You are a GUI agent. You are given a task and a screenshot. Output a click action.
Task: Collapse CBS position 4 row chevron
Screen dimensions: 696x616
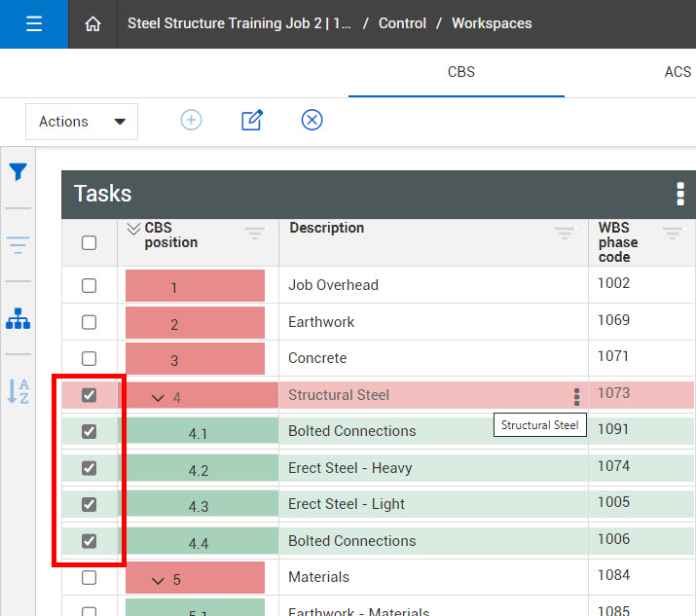click(158, 397)
